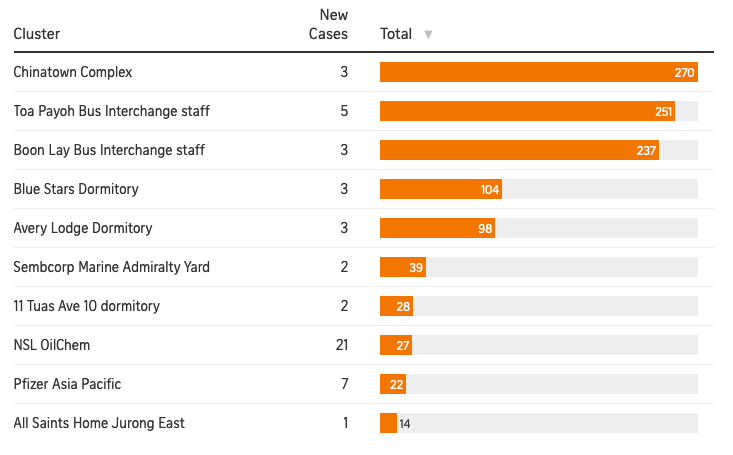Click the Pfizer Asia Pacific cluster name
The width and height of the screenshot is (733, 455).
(x=67, y=384)
